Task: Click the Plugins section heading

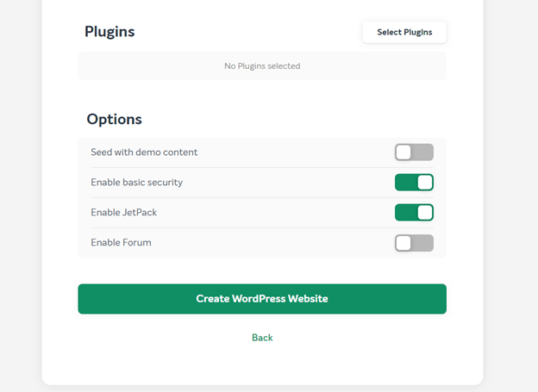Action: point(109,32)
